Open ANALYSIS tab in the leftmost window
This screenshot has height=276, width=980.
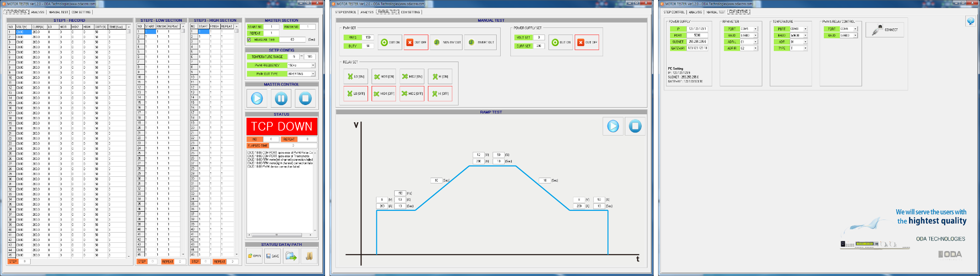tap(38, 12)
